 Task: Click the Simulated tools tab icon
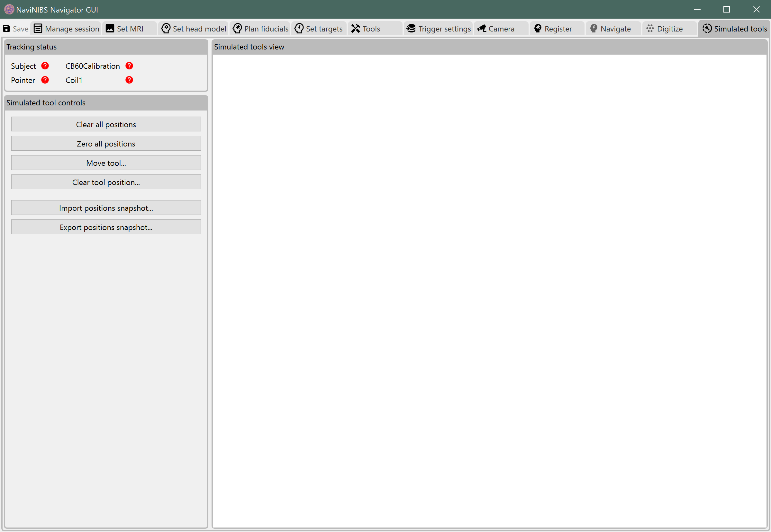[707, 29]
